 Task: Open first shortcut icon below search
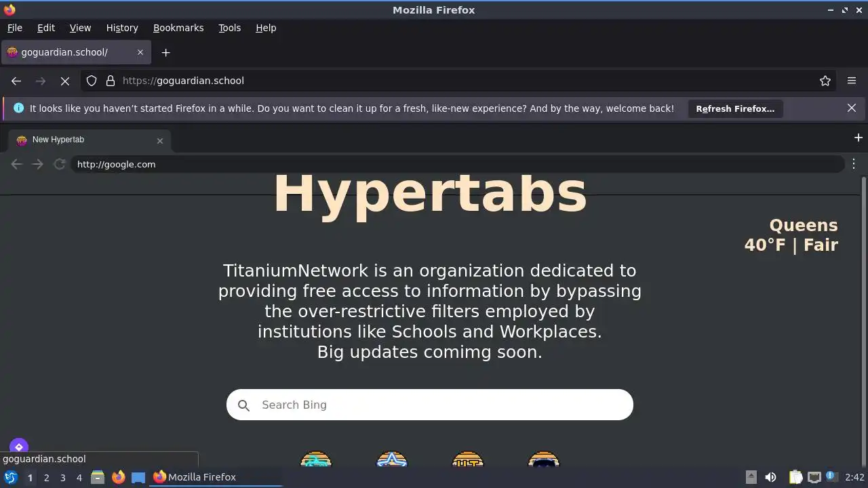pos(316,460)
